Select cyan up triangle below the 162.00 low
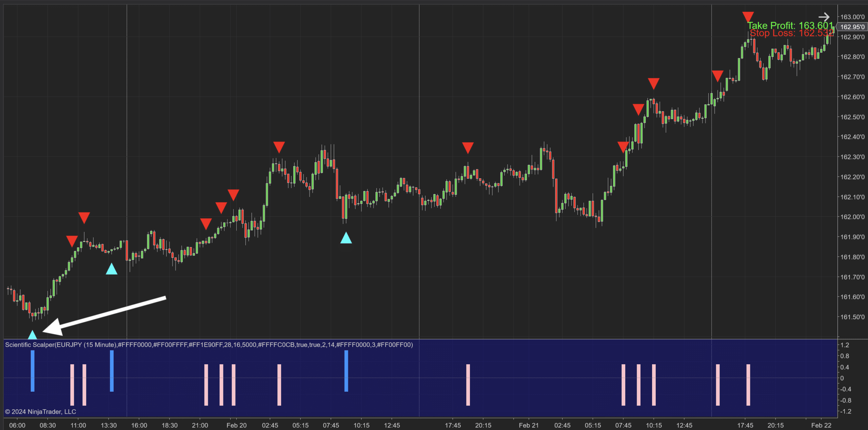This screenshot has width=868, height=430. [x=346, y=238]
